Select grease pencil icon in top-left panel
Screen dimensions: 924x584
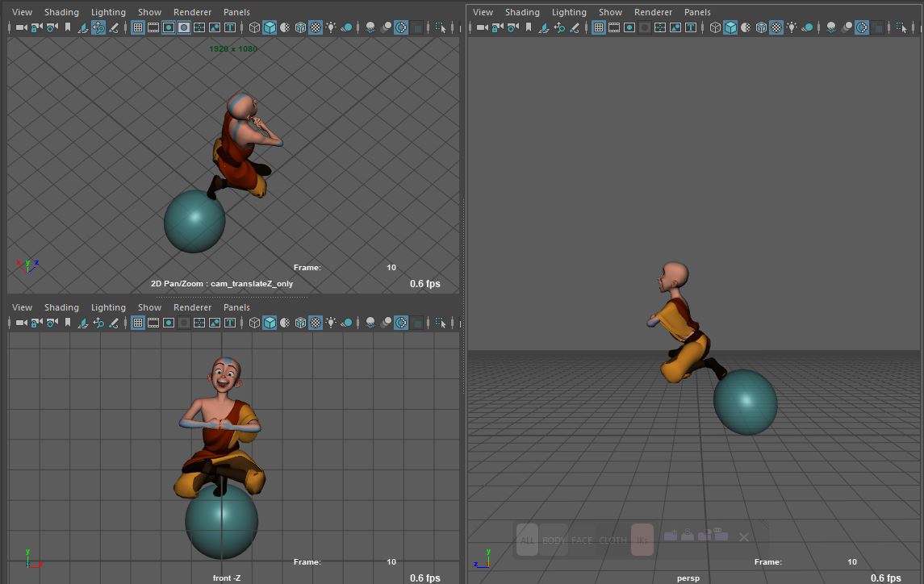point(114,27)
